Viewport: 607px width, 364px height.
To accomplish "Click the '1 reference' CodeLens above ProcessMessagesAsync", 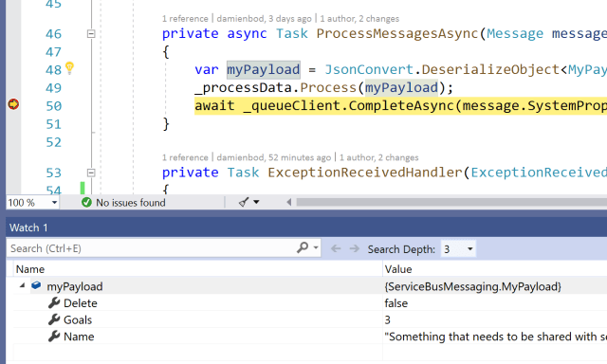I will click(x=185, y=19).
